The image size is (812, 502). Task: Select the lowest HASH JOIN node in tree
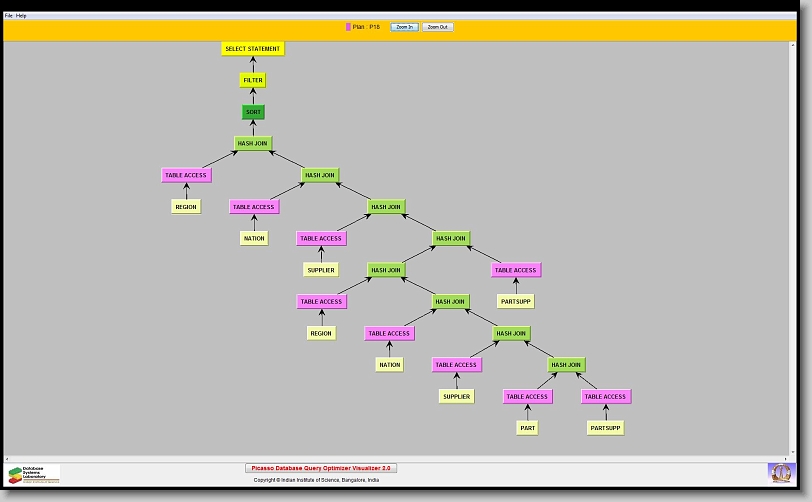click(x=566, y=365)
